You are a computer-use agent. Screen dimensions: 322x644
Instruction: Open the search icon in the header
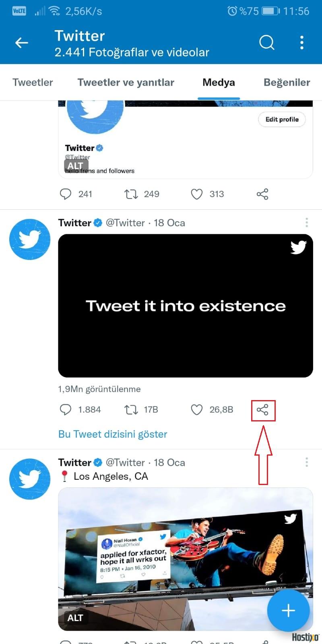(x=266, y=42)
